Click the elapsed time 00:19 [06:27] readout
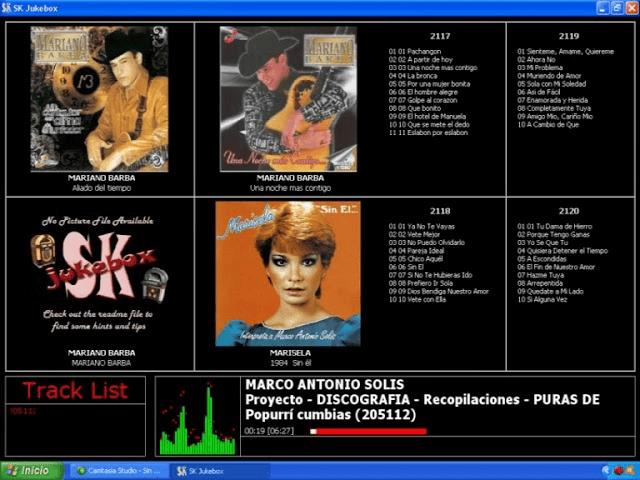Image resolution: width=640 pixels, height=480 pixels. click(269, 431)
